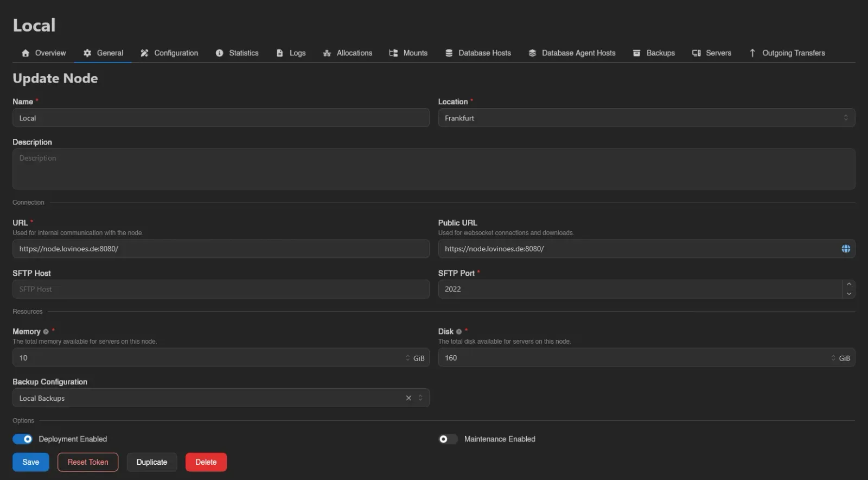Toggle the Deployment Enabled switch
Viewport: 868px width, 480px height.
point(23,439)
